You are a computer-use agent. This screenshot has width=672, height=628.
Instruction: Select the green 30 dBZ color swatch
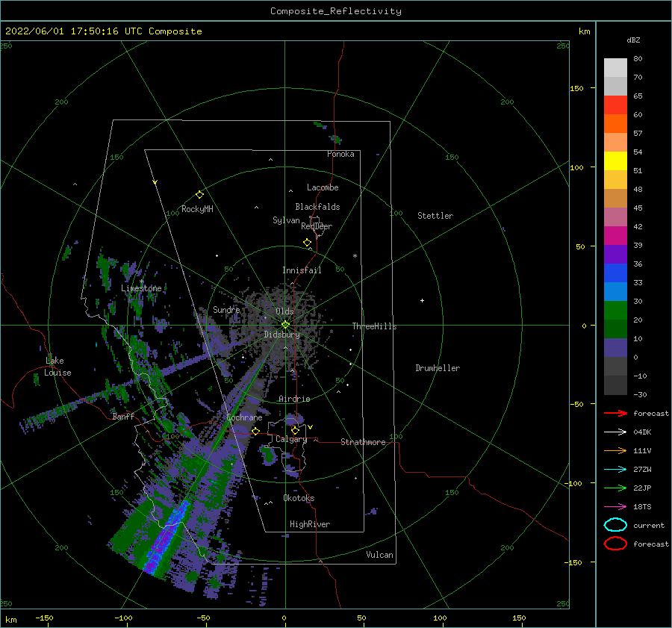pos(615,311)
